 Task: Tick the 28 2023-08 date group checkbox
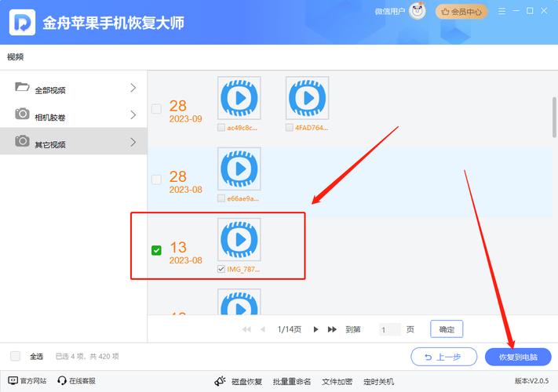pyautogui.click(x=156, y=180)
